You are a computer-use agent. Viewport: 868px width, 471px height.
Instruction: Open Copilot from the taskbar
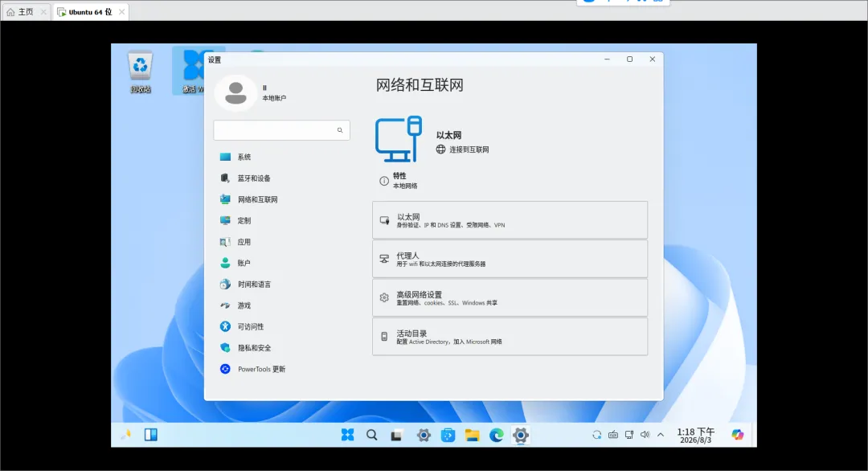(x=737, y=435)
